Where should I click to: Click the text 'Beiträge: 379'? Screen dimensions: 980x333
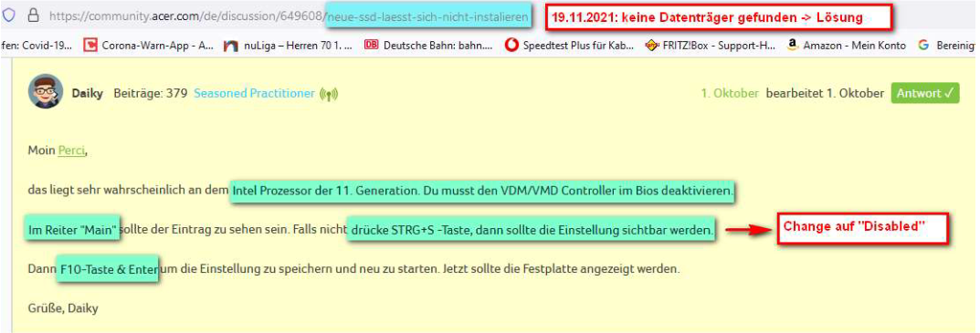coord(150,94)
